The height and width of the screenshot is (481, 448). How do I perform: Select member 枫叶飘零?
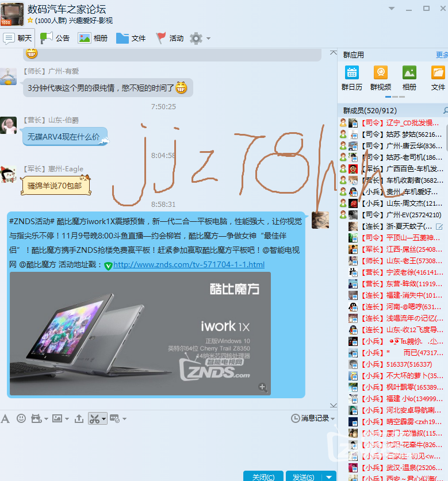pos(393,387)
